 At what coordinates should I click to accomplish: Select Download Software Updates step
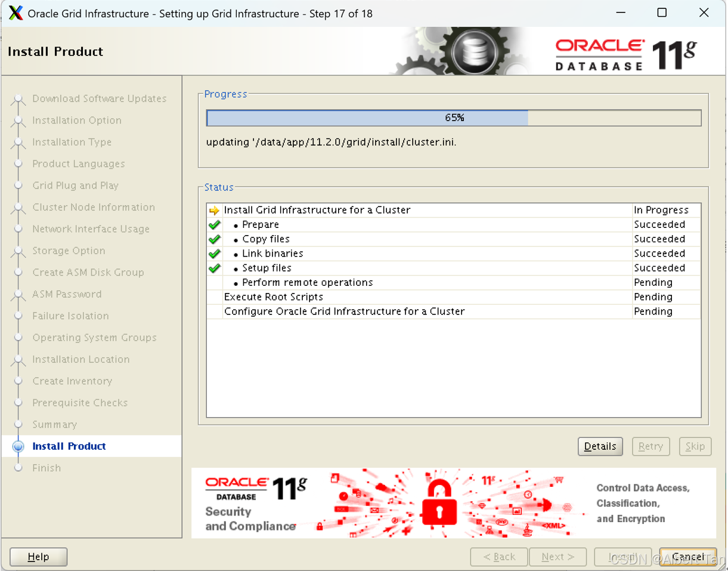(100, 98)
